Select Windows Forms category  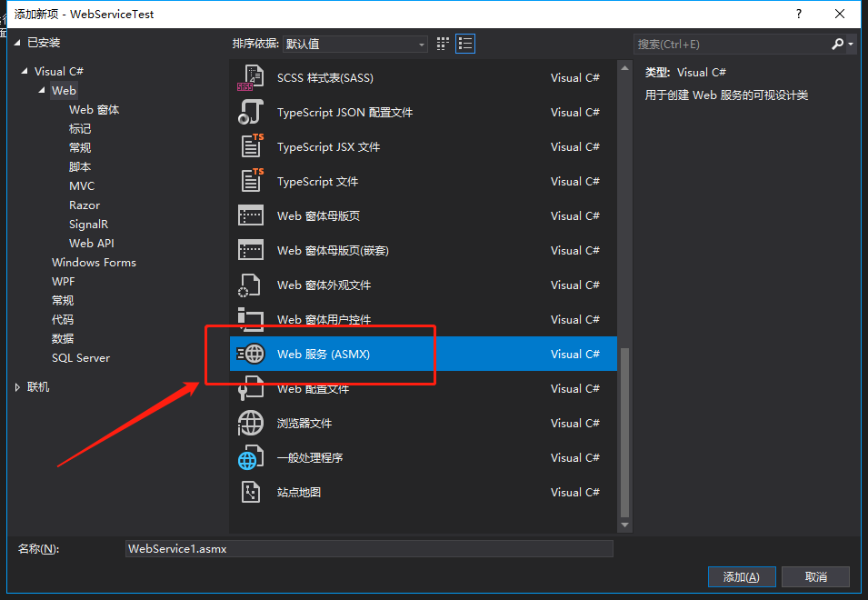(x=94, y=263)
